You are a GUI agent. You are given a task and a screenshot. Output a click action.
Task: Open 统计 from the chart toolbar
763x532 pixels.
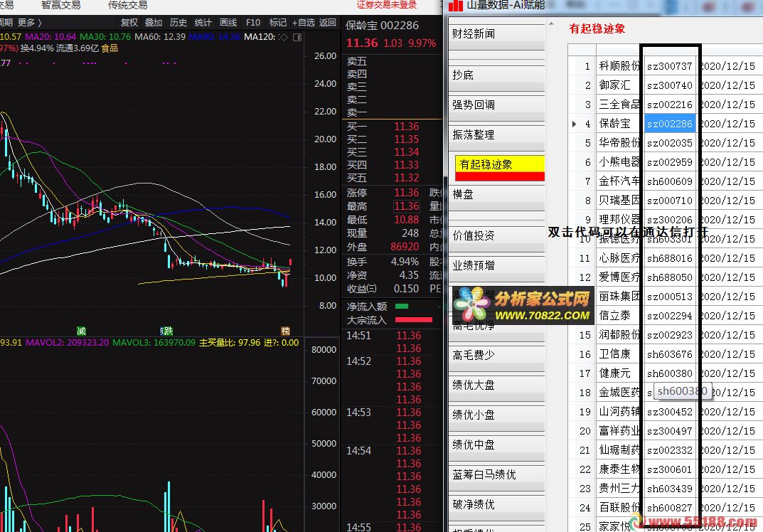(203, 22)
